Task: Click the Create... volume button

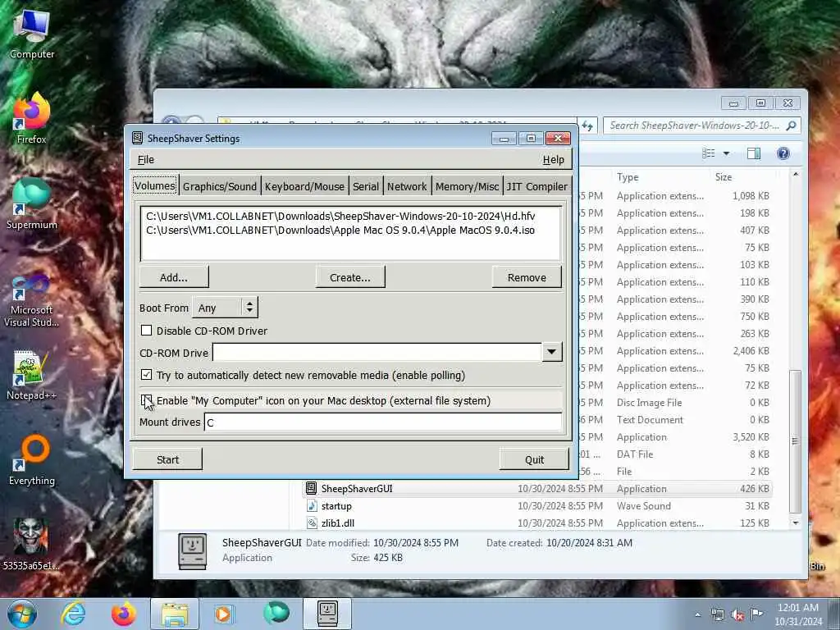Action: pos(350,277)
